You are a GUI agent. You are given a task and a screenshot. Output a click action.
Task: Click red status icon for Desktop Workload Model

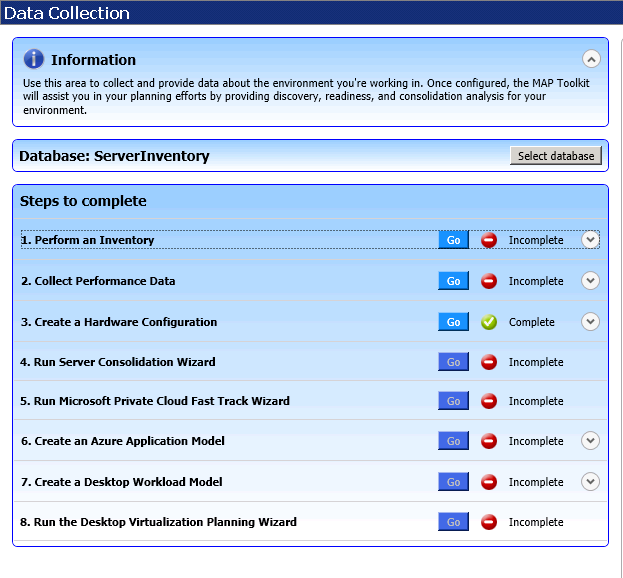[489, 482]
